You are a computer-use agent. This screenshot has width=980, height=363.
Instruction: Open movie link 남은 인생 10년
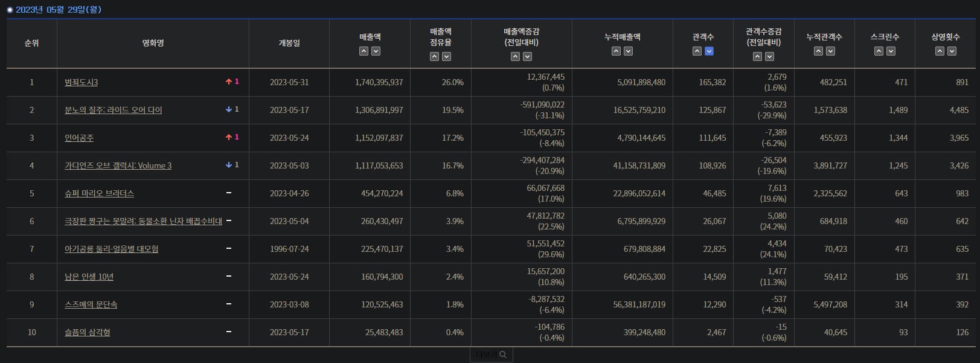pos(89,277)
